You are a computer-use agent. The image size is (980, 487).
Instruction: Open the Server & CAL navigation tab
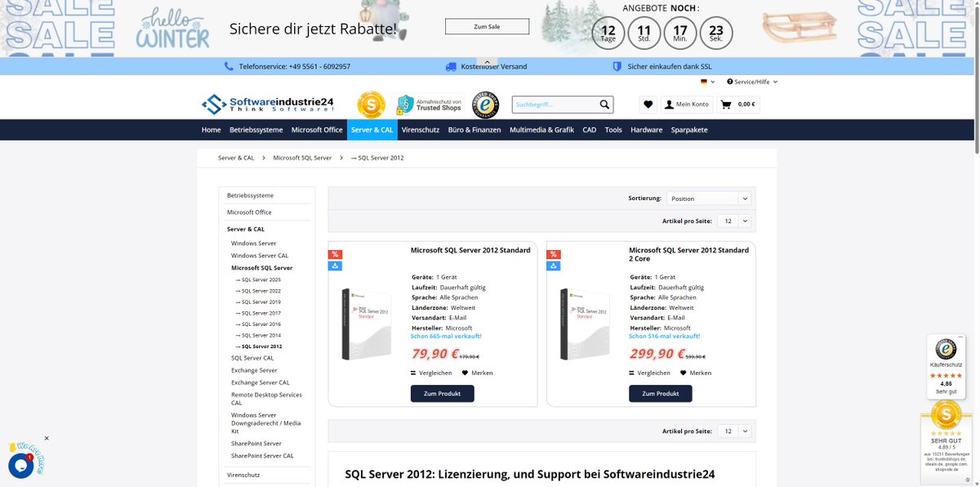[x=372, y=130]
